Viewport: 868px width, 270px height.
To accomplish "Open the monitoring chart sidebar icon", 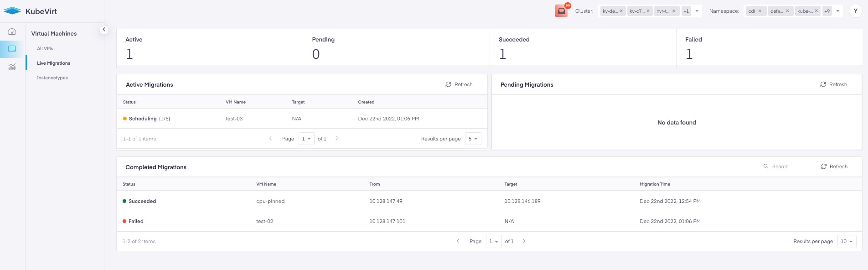I will tap(12, 67).
